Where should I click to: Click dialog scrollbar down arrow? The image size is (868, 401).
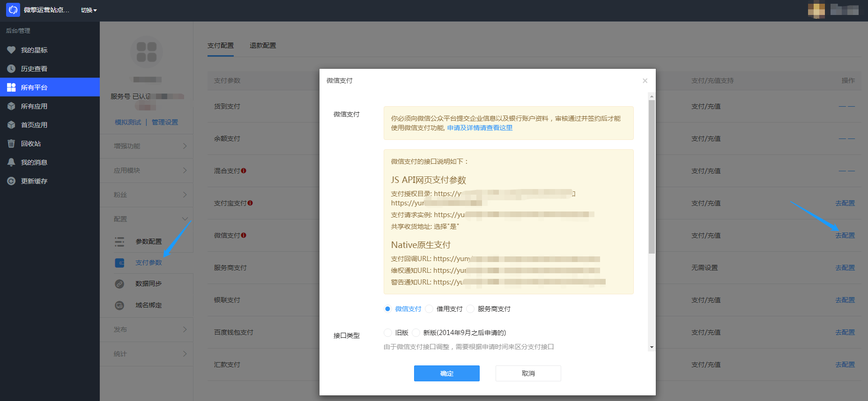click(x=652, y=347)
